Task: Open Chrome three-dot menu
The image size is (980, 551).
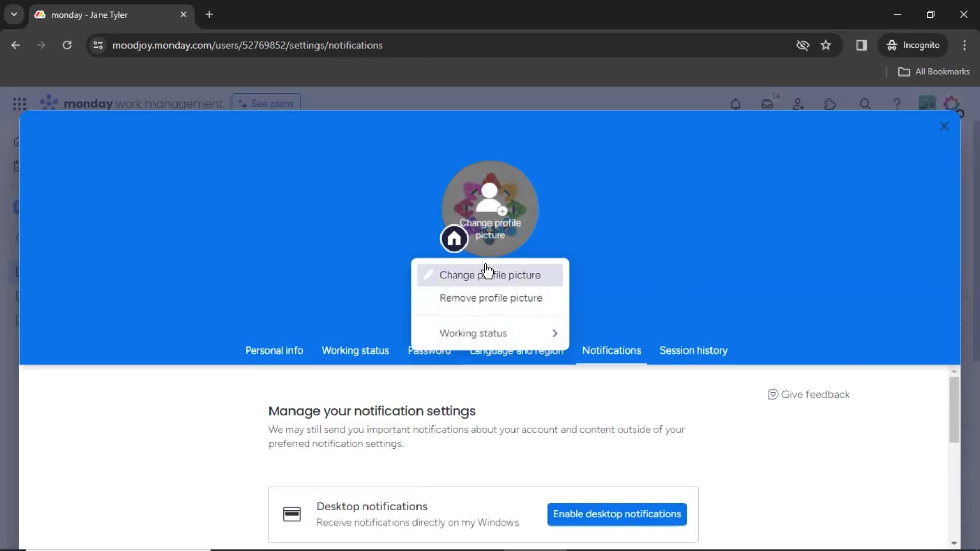Action: click(x=964, y=45)
